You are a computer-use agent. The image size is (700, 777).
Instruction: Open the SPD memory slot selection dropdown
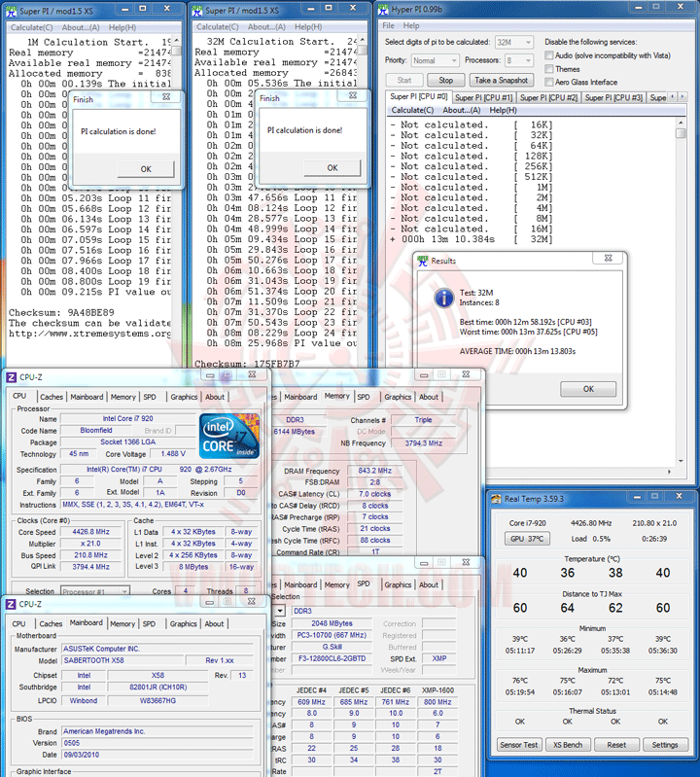click(x=280, y=611)
